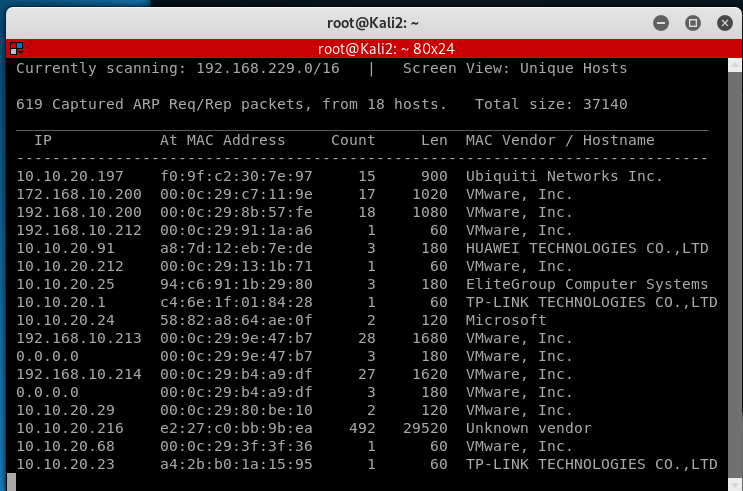The height and width of the screenshot is (491, 743).
Task: Click 'Unknown vendor' text
Action: tap(529, 428)
